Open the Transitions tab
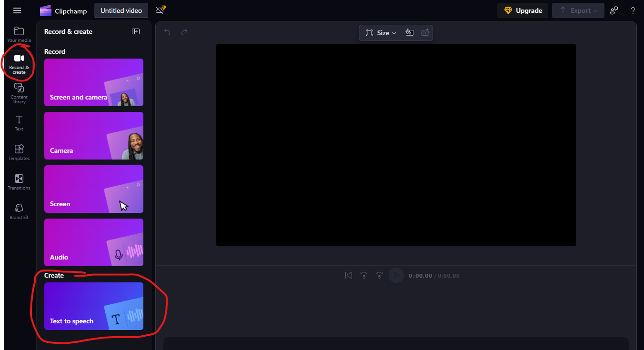The image size is (644, 350). coord(19,182)
